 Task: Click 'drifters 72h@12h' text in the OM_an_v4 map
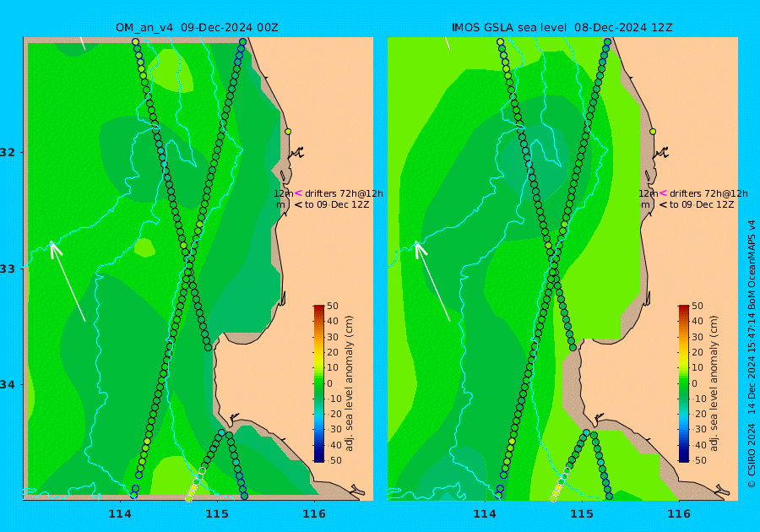[344, 193]
